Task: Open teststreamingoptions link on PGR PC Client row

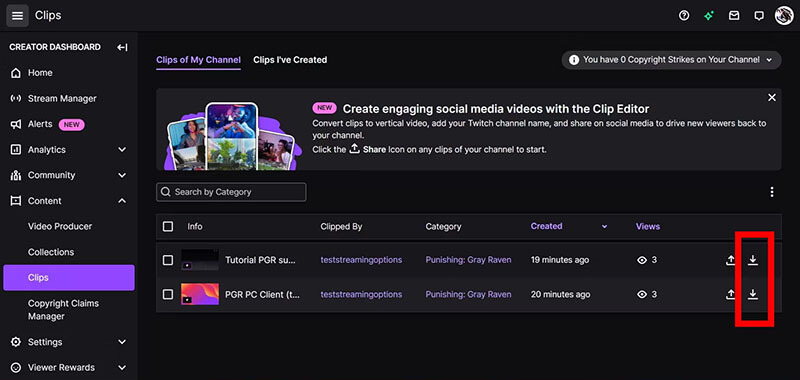Action: click(361, 294)
